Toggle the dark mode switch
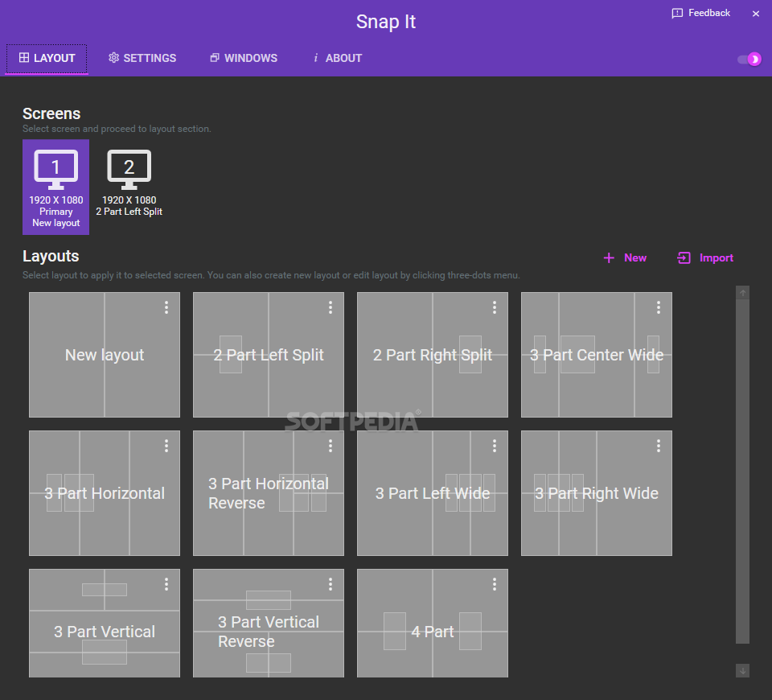Image resolution: width=772 pixels, height=700 pixels. pyautogui.click(x=749, y=59)
